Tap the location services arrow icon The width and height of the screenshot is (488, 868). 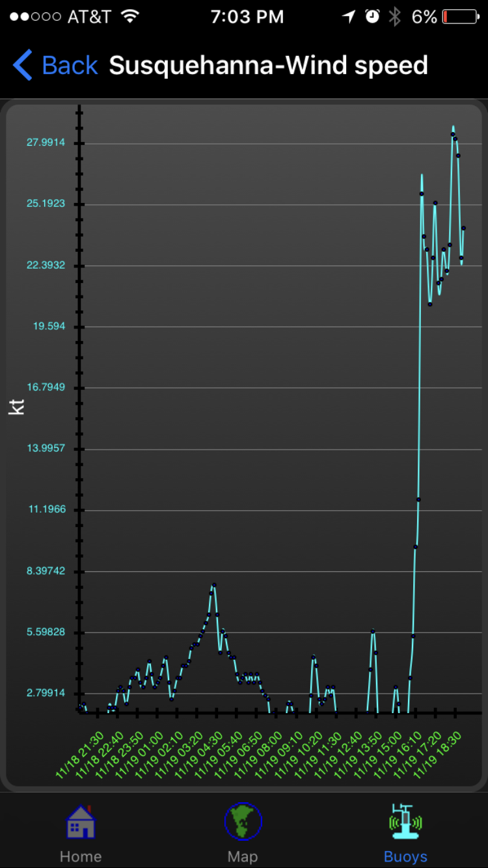coord(349,17)
